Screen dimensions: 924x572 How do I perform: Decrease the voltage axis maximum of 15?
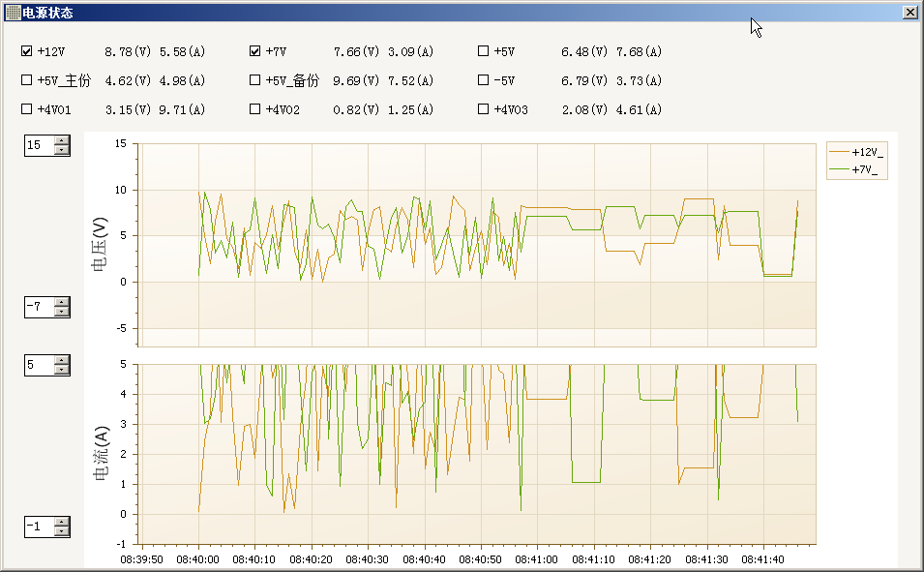(x=63, y=150)
